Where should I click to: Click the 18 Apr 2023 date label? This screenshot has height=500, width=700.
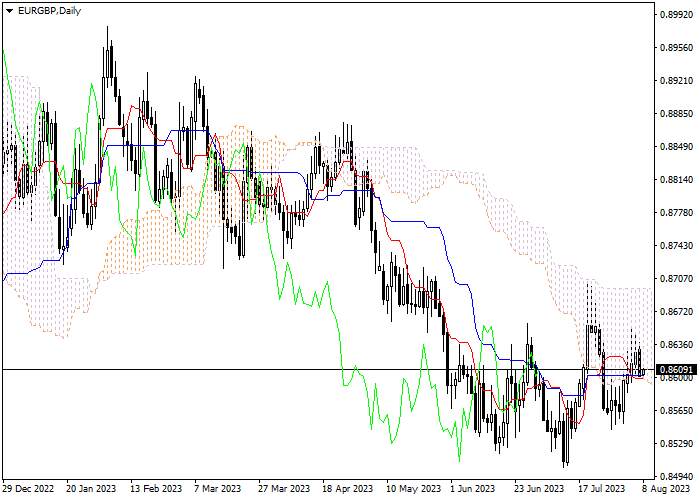[348, 488]
